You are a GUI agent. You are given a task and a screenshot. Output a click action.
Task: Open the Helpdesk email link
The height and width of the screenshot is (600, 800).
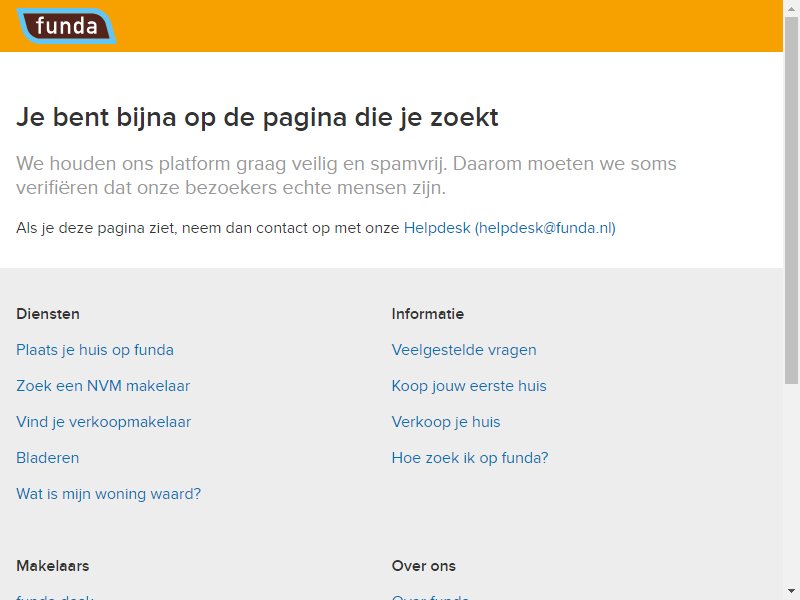[510, 228]
